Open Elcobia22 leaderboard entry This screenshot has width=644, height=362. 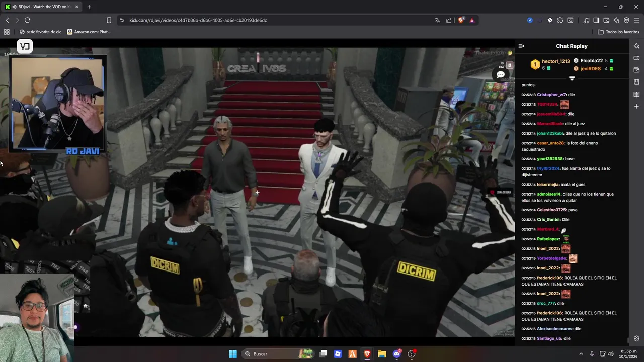click(x=594, y=61)
